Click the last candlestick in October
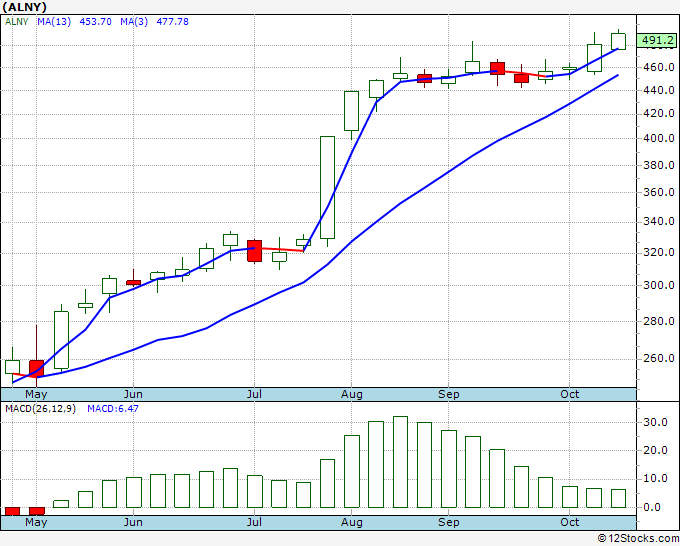680x546 pixels. pyautogui.click(x=618, y=41)
